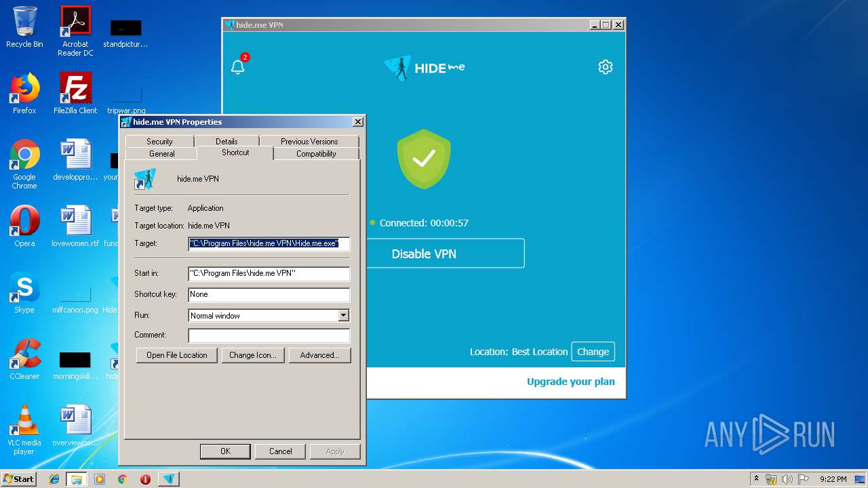Click into the Comment field
The height and width of the screenshot is (488, 868).
click(x=269, y=335)
